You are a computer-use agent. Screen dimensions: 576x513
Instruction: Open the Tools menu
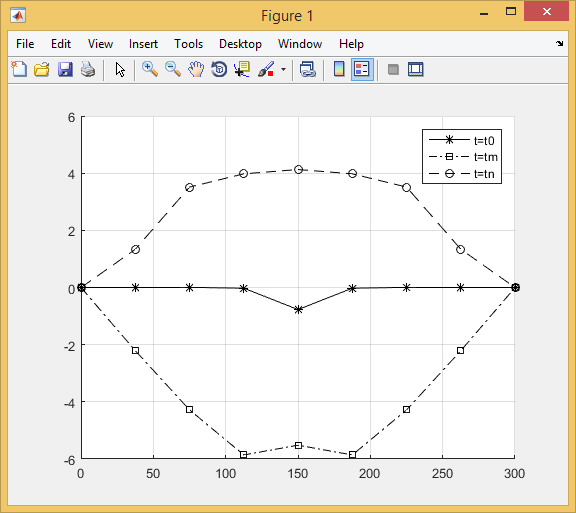click(188, 44)
